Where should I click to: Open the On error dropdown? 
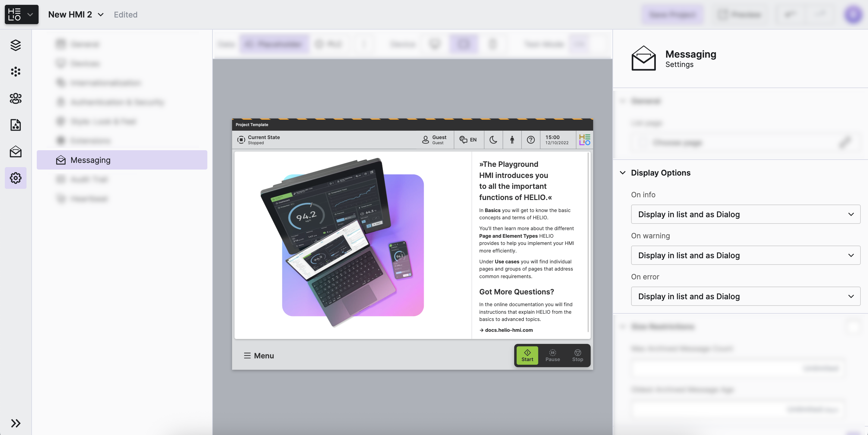pos(745,297)
